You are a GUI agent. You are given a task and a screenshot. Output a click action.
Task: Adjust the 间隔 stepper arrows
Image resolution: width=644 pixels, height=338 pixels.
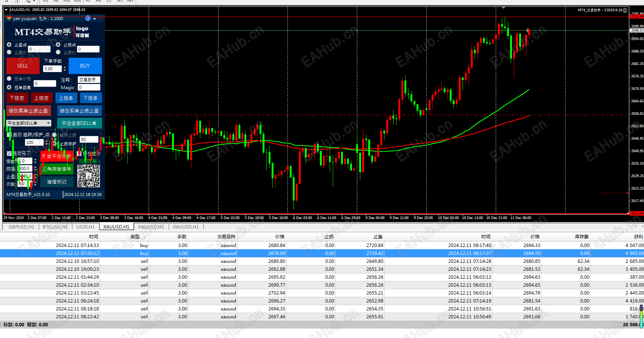tap(35, 169)
